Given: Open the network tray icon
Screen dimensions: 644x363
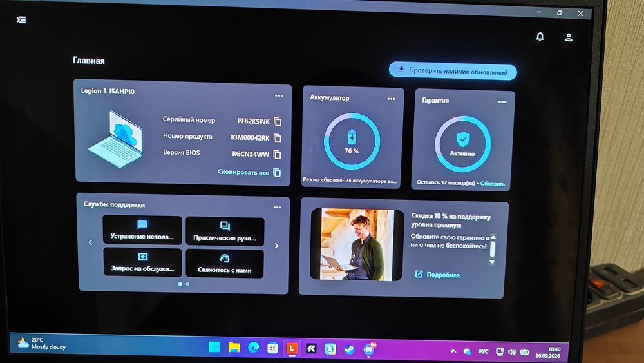Looking at the screenshot, I should (500, 351).
